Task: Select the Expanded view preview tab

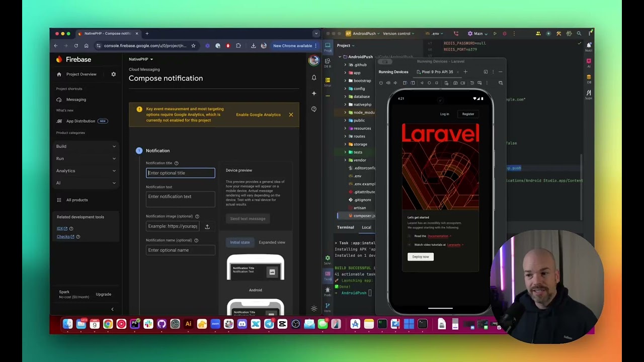Action: [272, 242]
